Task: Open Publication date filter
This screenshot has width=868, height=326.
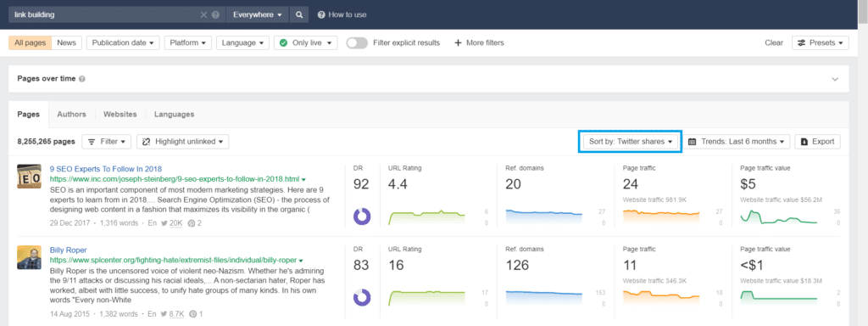Action: tap(123, 42)
